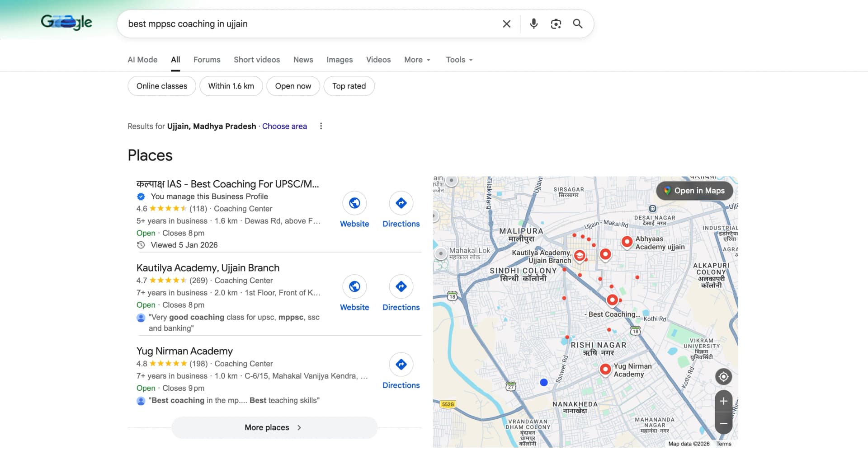Click Website icon for कल्पाक्ष IAS
Viewport: 868px width, 459px height.
tap(354, 203)
